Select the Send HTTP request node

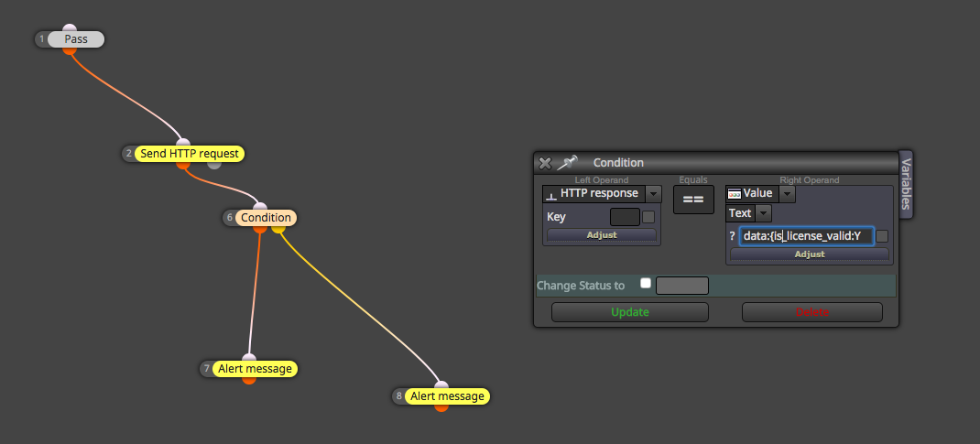coord(190,154)
